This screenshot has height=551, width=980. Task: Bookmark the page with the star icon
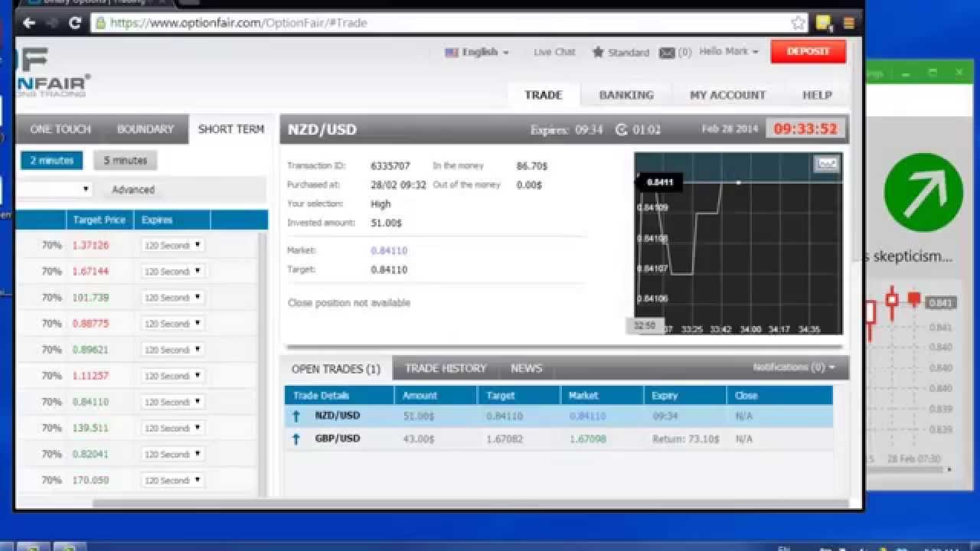pyautogui.click(x=799, y=23)
